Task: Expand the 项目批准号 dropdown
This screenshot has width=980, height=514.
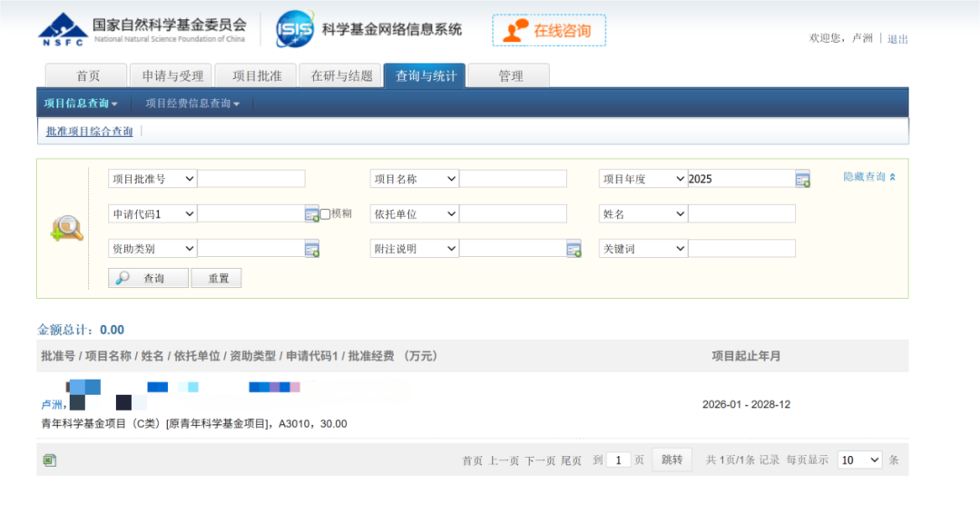Action: (152, 179)
